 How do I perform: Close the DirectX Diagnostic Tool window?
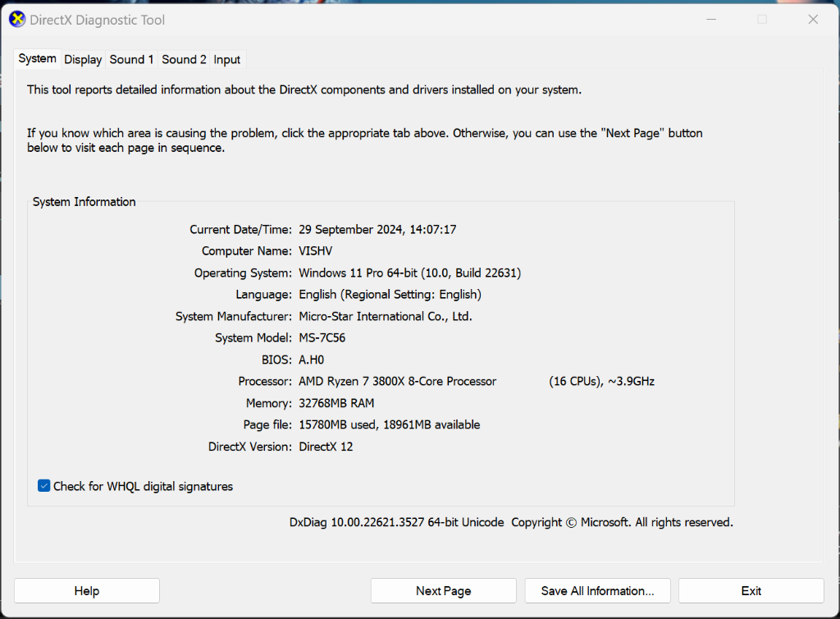(813, 19)
